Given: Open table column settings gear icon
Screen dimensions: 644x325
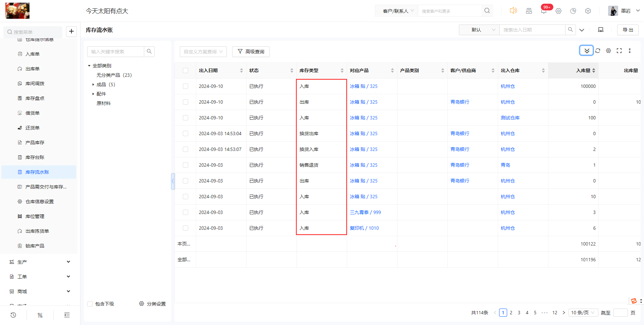Looking at the screenshot, I should [x=608, y=51].
